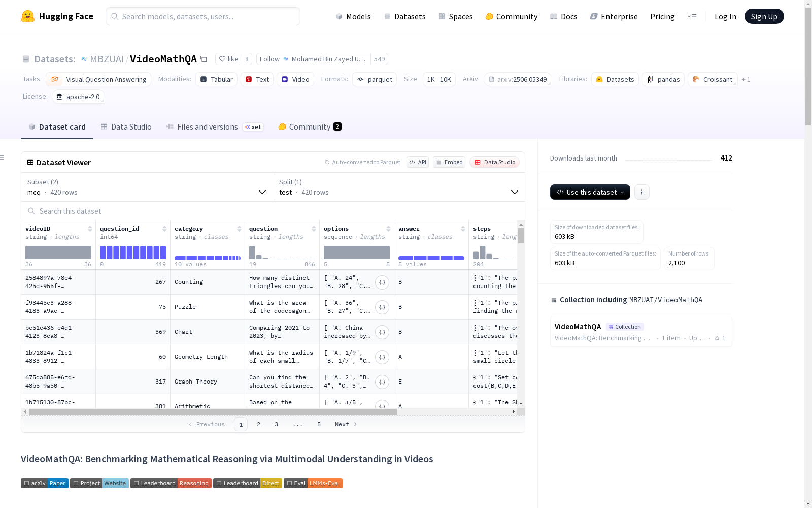Jump to page 2 of the dataset
The width and height of the screenshot is (812, 508).
point(259,424)
